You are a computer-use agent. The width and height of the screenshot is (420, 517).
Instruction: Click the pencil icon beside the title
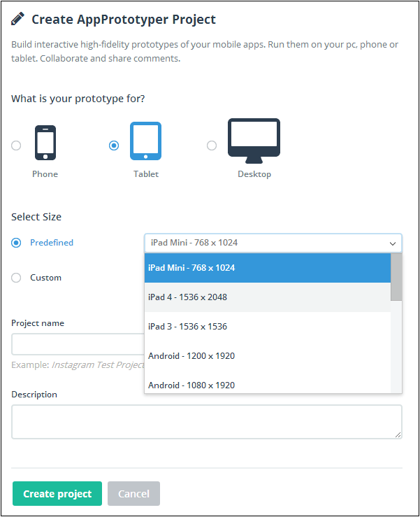click(x=17, y=19)
